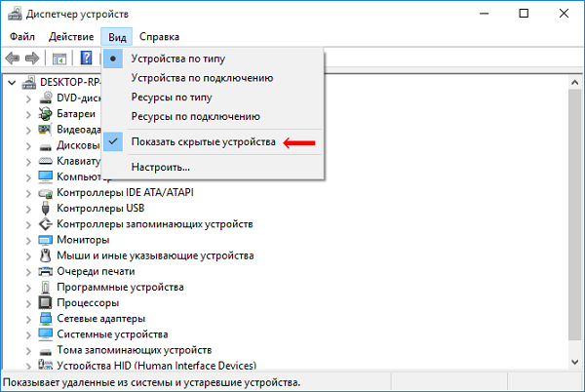Image resolution: width=585 pixels, height=392 pixels.
Task: Select the Контроллеры USB device icon
Action: 46,208
